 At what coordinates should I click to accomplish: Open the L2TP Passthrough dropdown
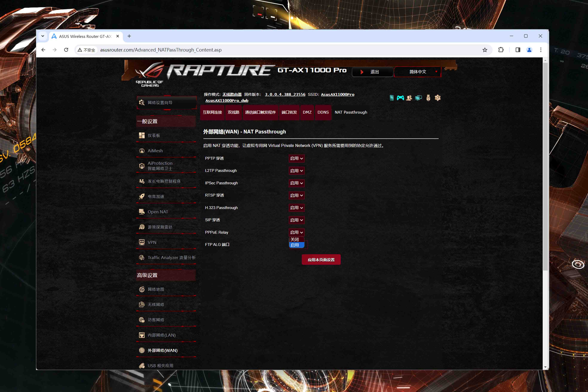coord(297,171)
